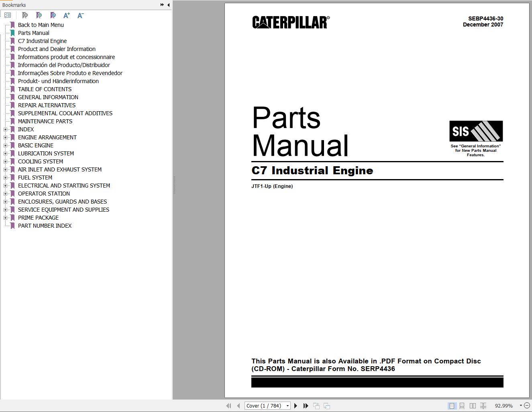This screenshot has height=412, width=532.
Task: Switch to single page view layout
Action: click(452, 406)
